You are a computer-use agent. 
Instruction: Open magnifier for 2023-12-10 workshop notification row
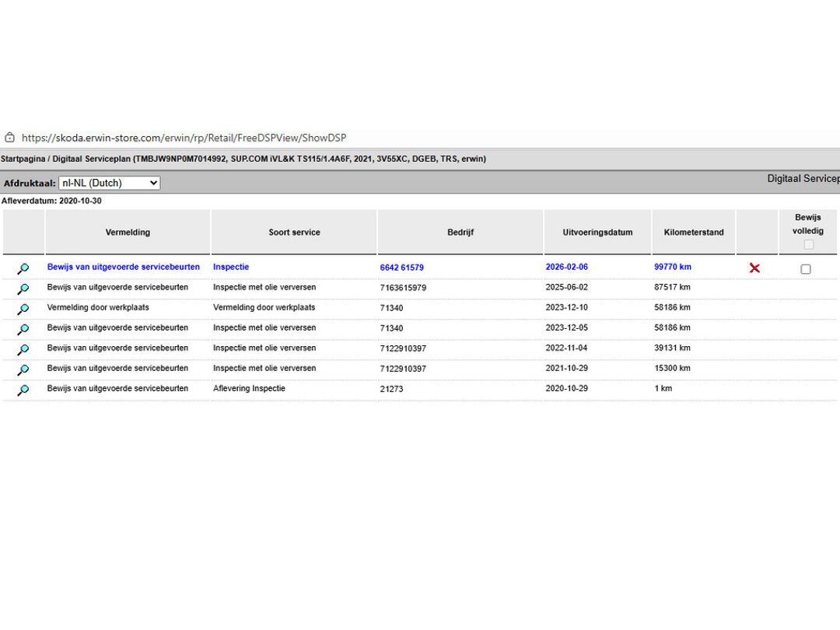pyautogui.click(x=23, y=309)
